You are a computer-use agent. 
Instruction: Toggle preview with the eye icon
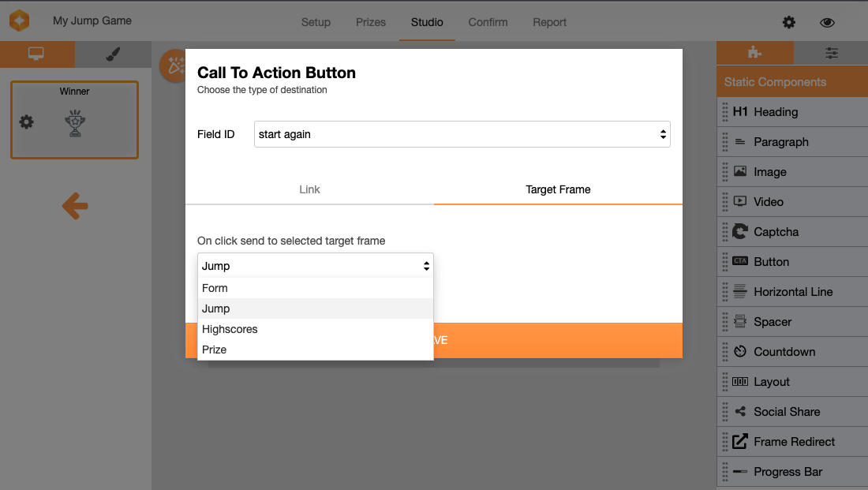827,22
